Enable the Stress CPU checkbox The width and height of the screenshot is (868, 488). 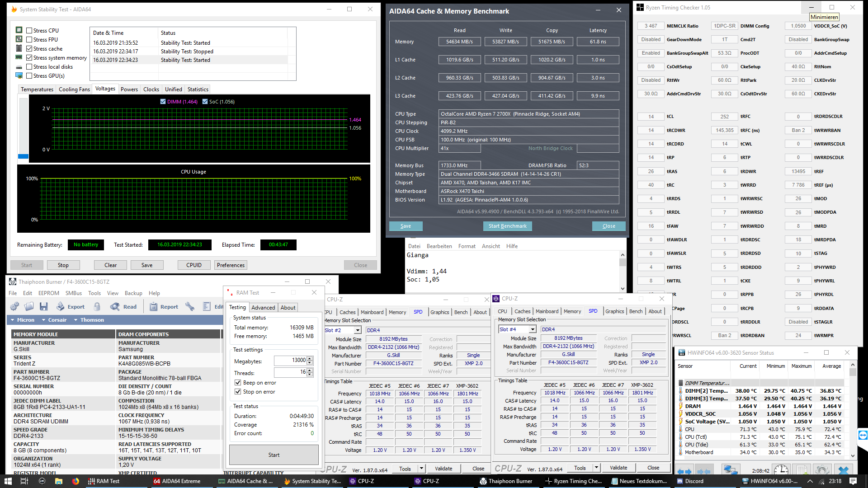29,31
